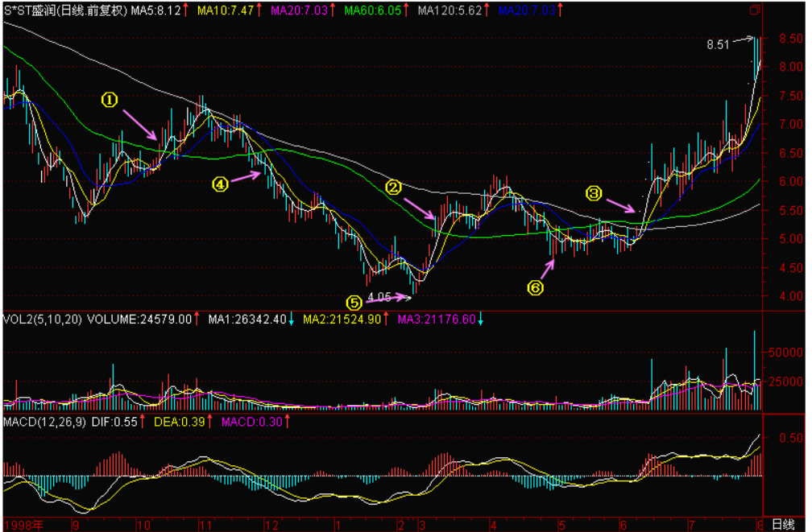Click the circled number 6 annotation marker
812x532 pixels.
tap(536, 287)
